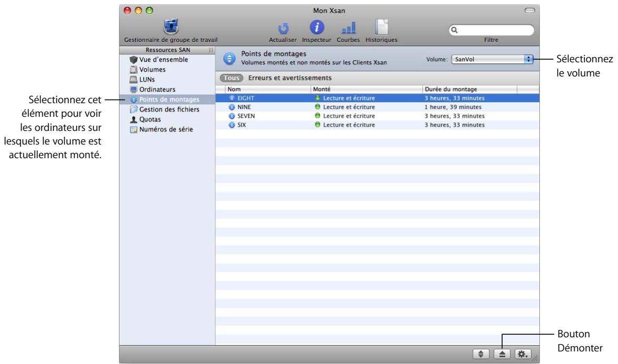Show the Courbes graphs icon
618x364 pixels.
pyautogui.click(x=348, y=28)
